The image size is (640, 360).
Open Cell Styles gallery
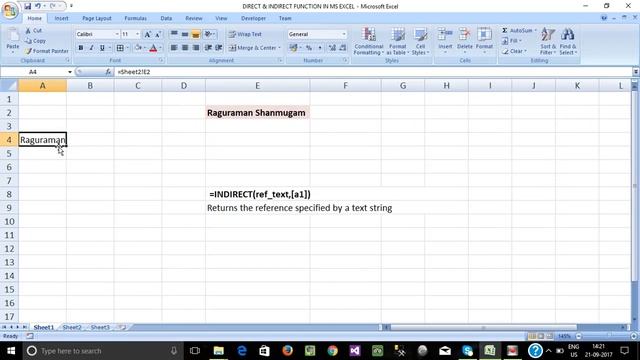420,41
